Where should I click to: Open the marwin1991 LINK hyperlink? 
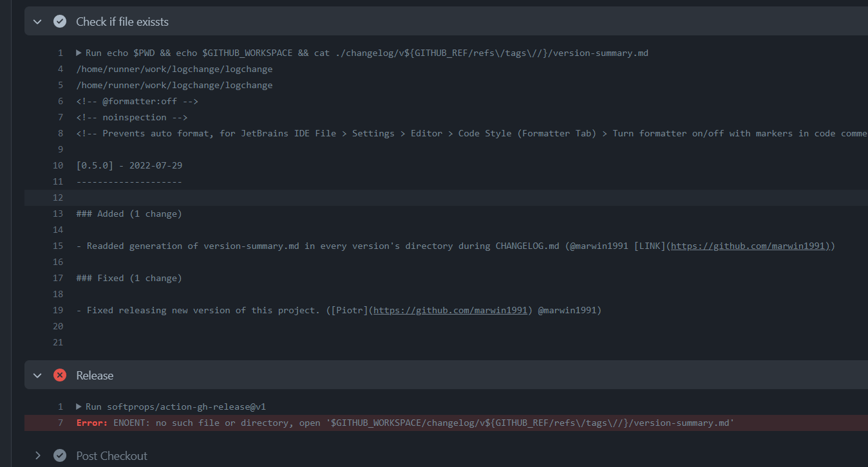click(749, 246)
